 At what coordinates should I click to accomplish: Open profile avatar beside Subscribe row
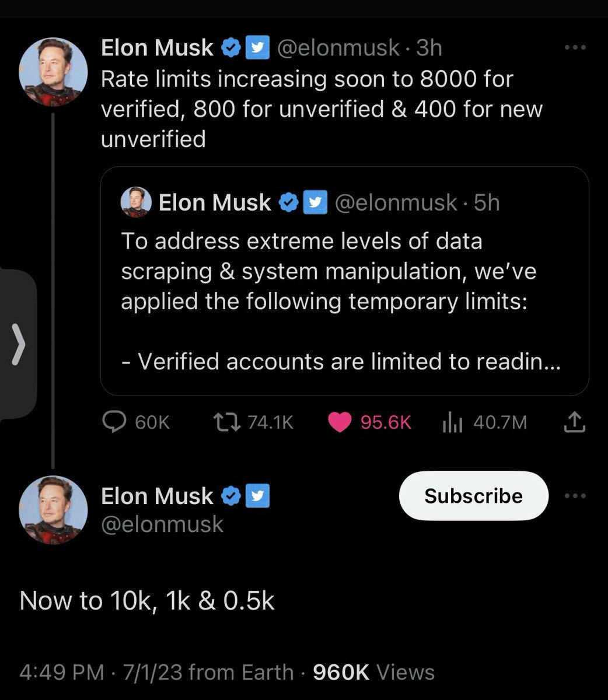[x=53, y=510]
